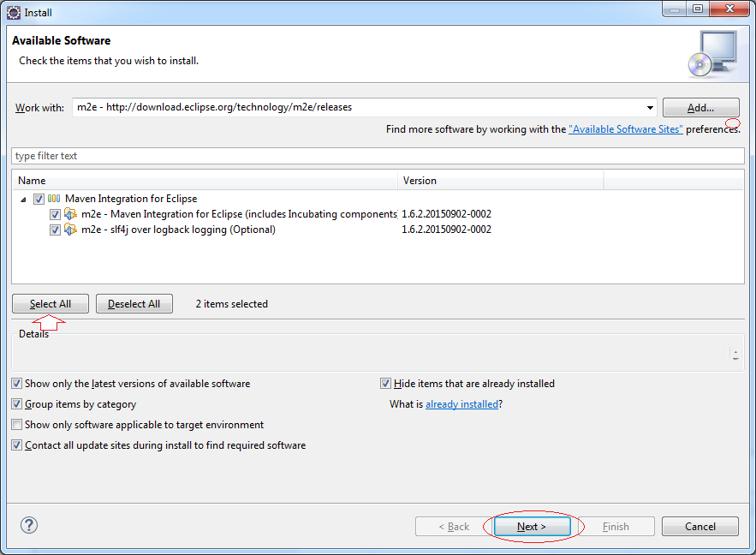Disable Show only the latest versions checkbox

click(x=17, y=384)
